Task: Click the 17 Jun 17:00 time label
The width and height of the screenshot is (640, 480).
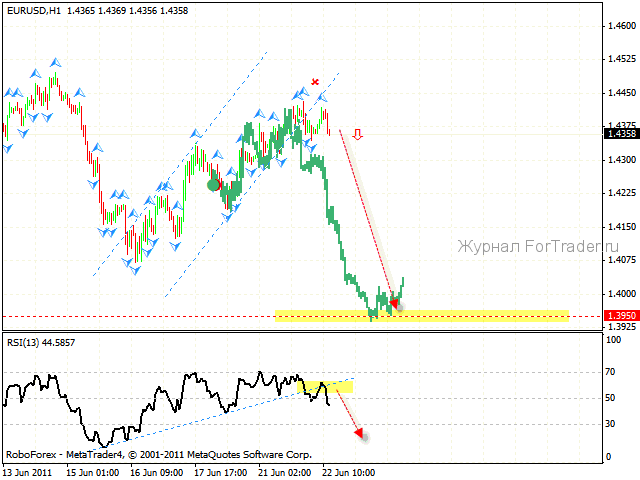Action: click(x=220, y=473)
